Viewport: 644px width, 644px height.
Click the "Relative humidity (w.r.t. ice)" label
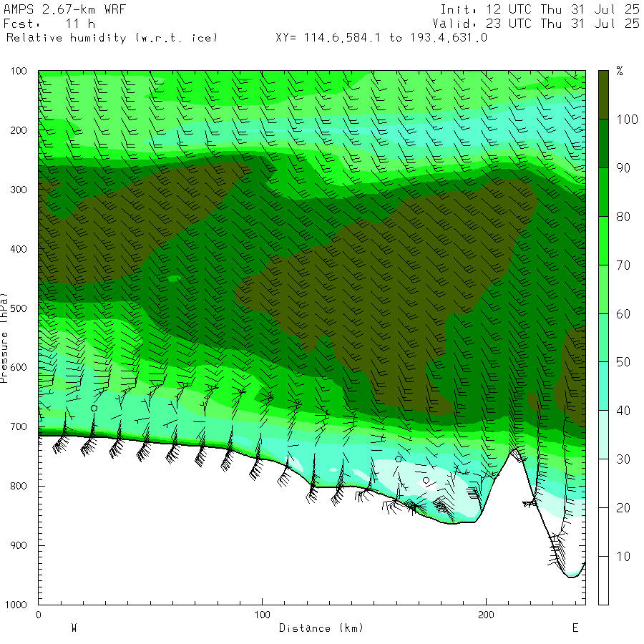112,38
